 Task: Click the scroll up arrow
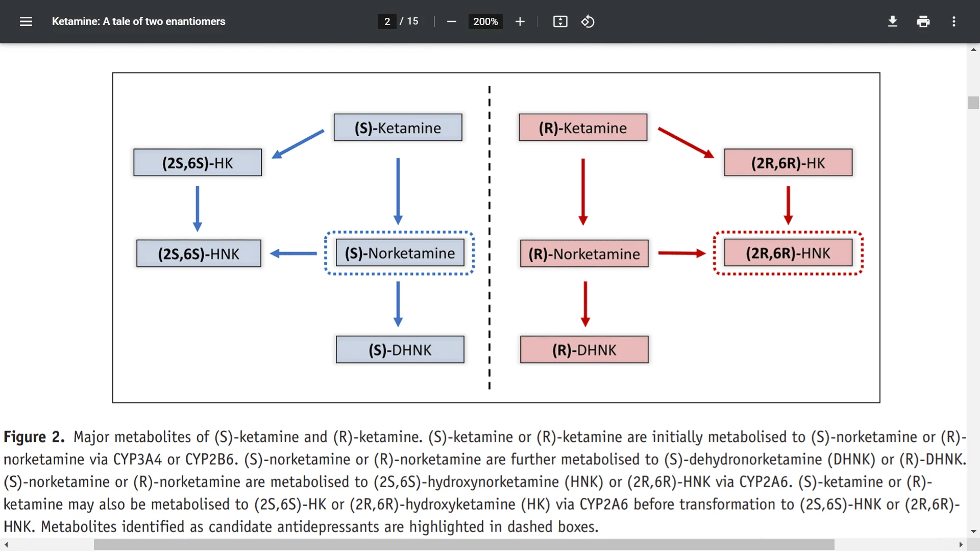pyautogui.click(x=973, y=49)
